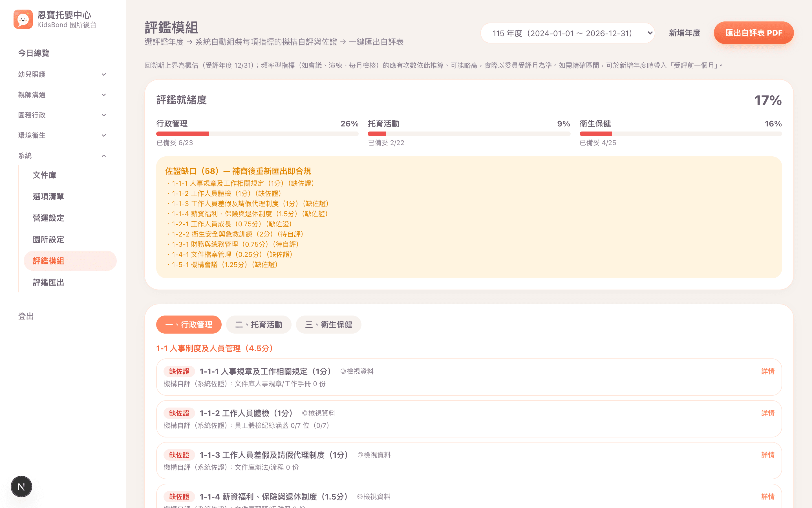Click the 新增年度 button
Image resolution: width=812 pixels, height=508 pixels.
pos(685,33)
